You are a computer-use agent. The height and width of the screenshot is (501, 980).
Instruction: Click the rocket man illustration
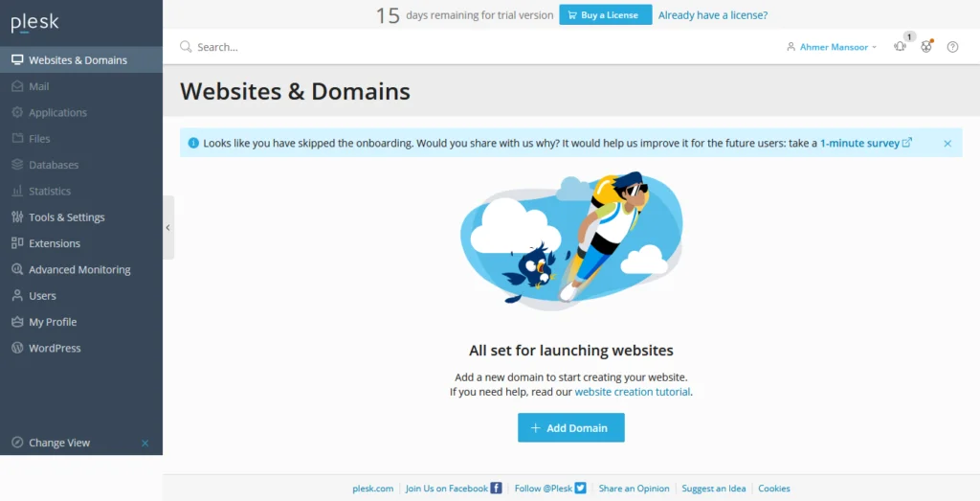coord(571,240)
